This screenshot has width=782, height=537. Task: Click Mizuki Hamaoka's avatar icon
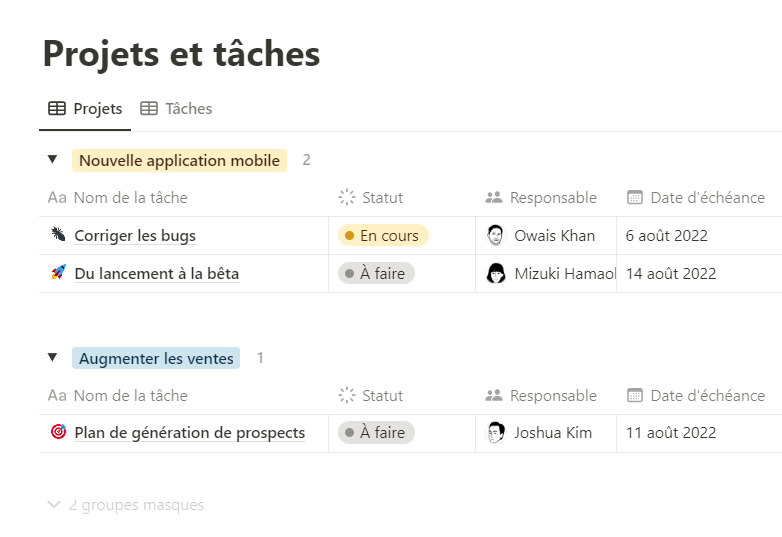(495, 273)
